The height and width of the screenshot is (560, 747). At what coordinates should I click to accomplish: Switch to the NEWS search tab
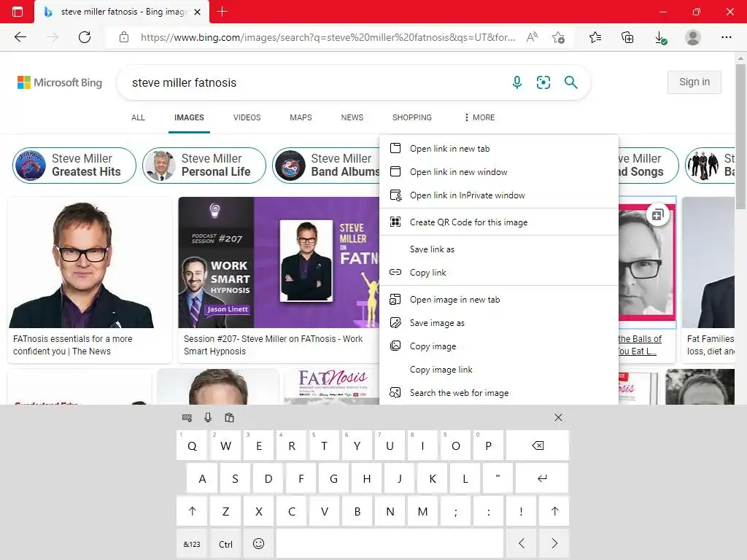352,117
